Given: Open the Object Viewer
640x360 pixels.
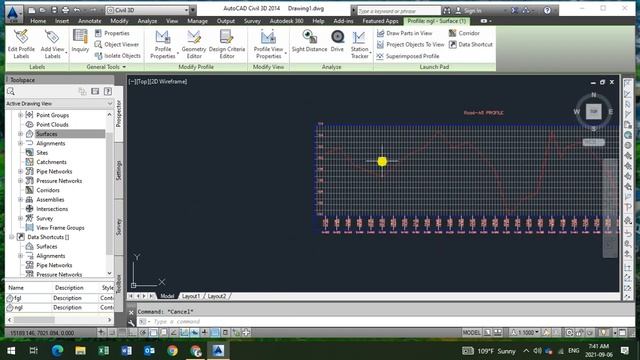Looking at the screenshot, I should point(117,44).
